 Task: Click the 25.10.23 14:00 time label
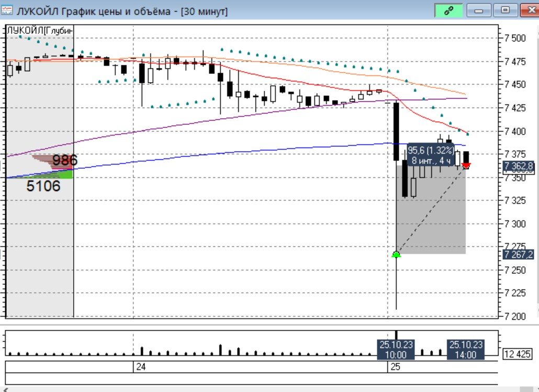coord(466,350)
